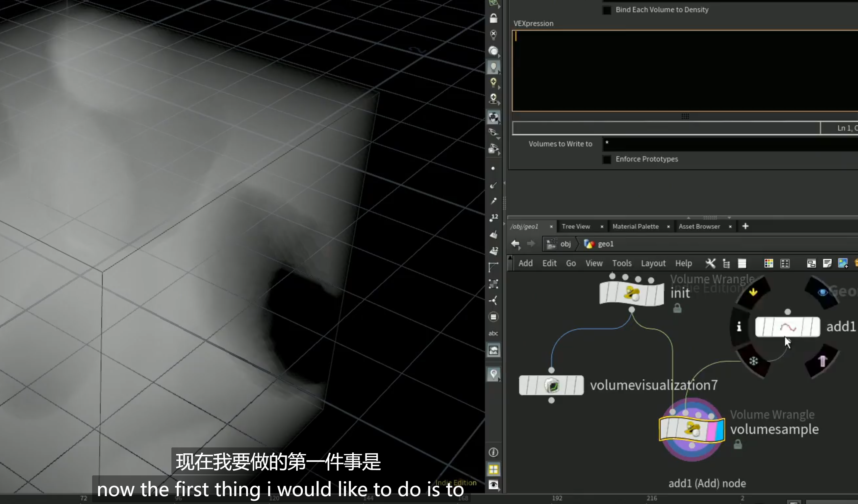The height and width of the screenshot is (504, 858).
Task: Switch to the /obj/geo1 network tab
Action: (524, 226)
